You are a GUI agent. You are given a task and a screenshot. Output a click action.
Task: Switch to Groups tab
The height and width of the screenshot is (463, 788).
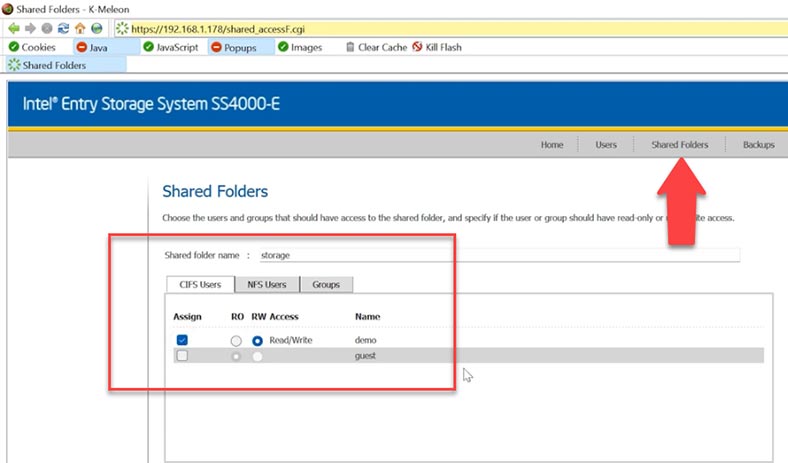coord(326,285)
